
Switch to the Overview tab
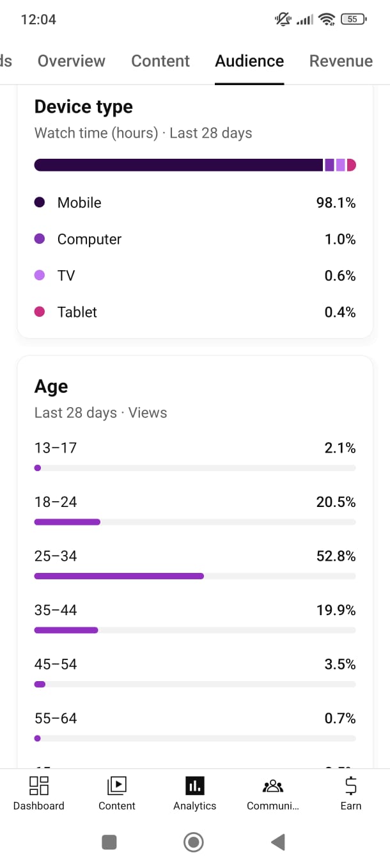[72, 61]
